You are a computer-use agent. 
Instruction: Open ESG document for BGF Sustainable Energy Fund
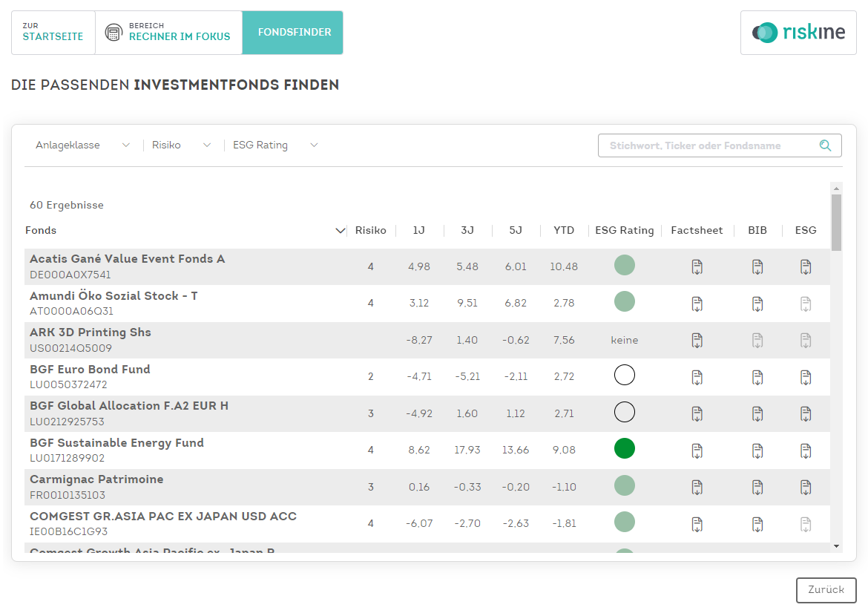click(806, 451)
